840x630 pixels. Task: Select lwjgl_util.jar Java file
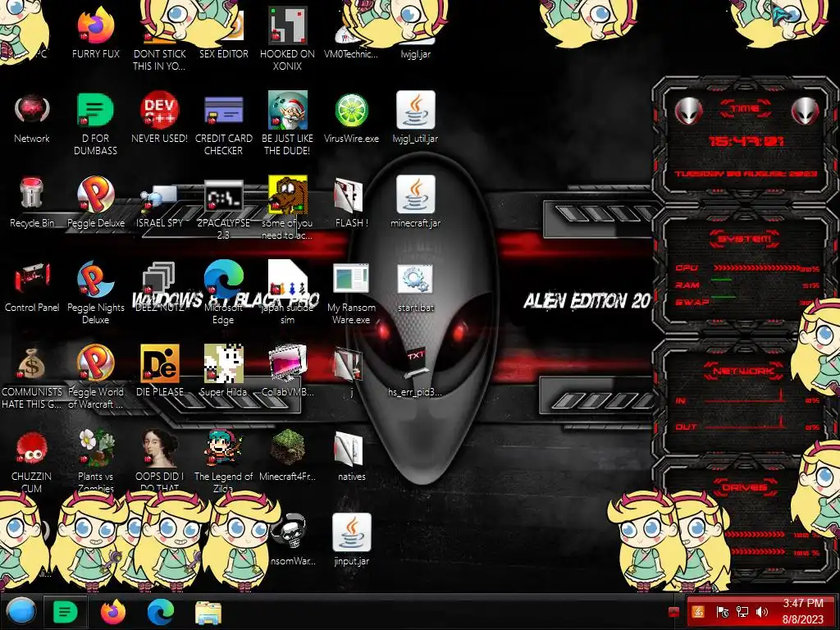click(x=415, y=111)
